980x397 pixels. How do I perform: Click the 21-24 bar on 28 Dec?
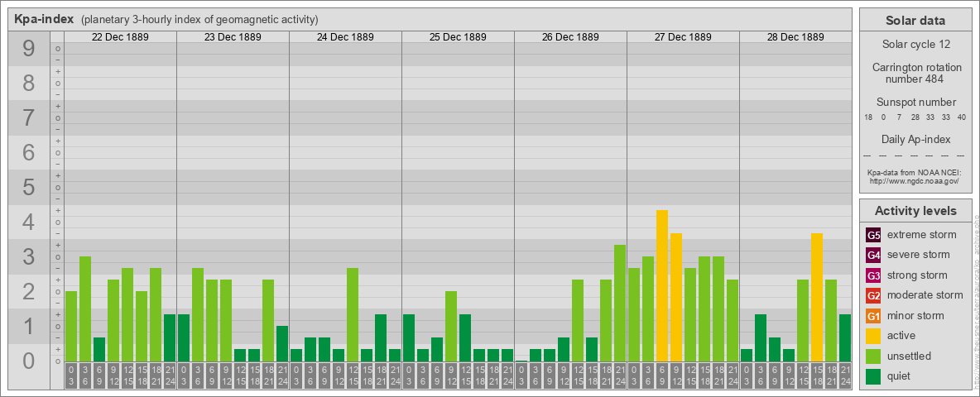click(x=845, y=337)
